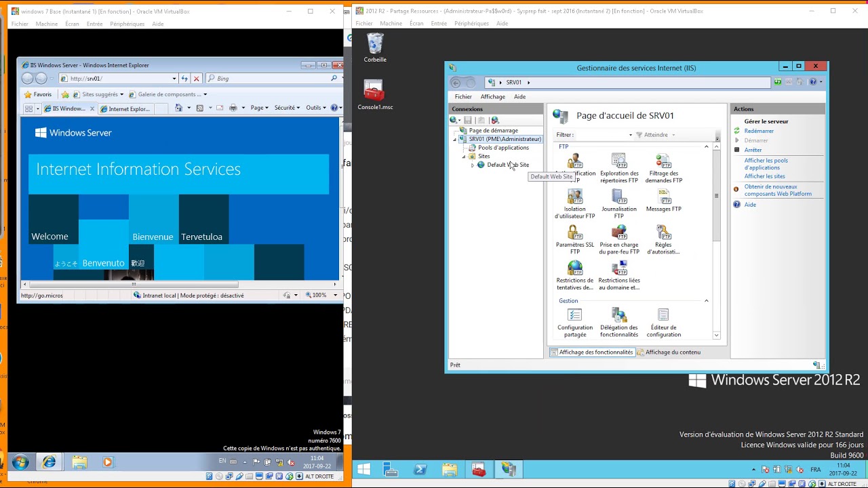Image resolution: width=868 pixels, height=488 pixels.
Task: Click IE print icon in command bar
Action: coord(233,108)
